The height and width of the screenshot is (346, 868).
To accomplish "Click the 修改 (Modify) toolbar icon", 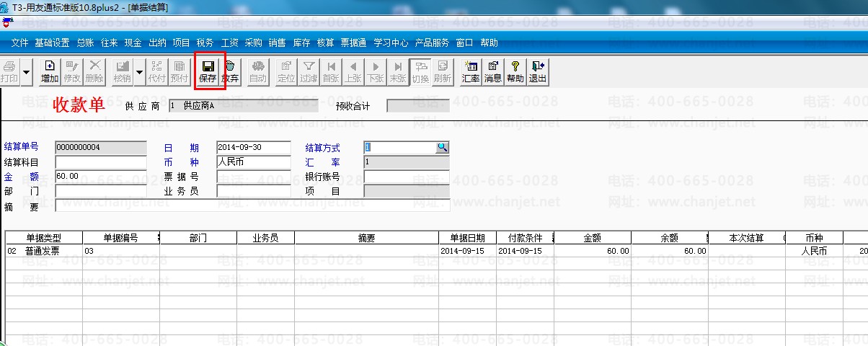I will pyautogui.click(x=72, y=72).
